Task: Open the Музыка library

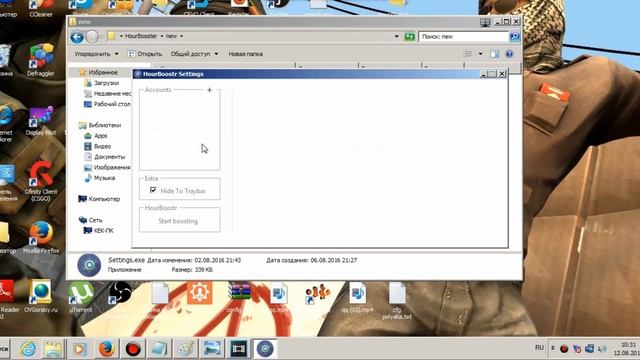Action: (x=100, y=178)
